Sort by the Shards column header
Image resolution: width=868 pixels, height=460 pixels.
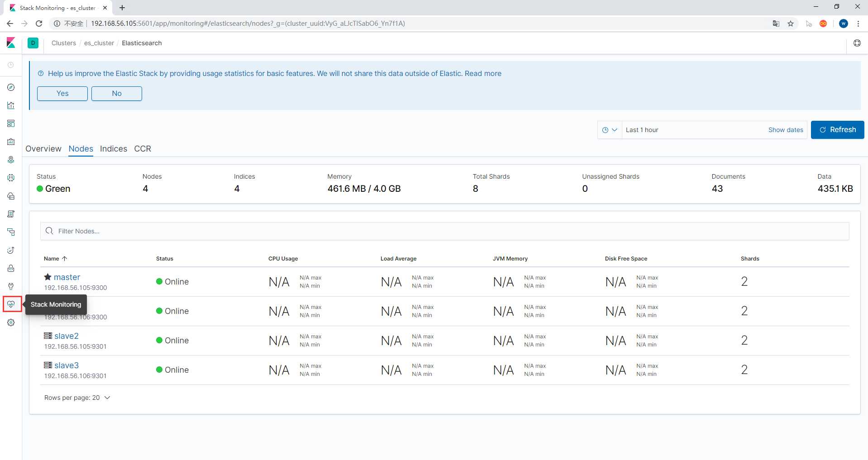coord(750,259)
